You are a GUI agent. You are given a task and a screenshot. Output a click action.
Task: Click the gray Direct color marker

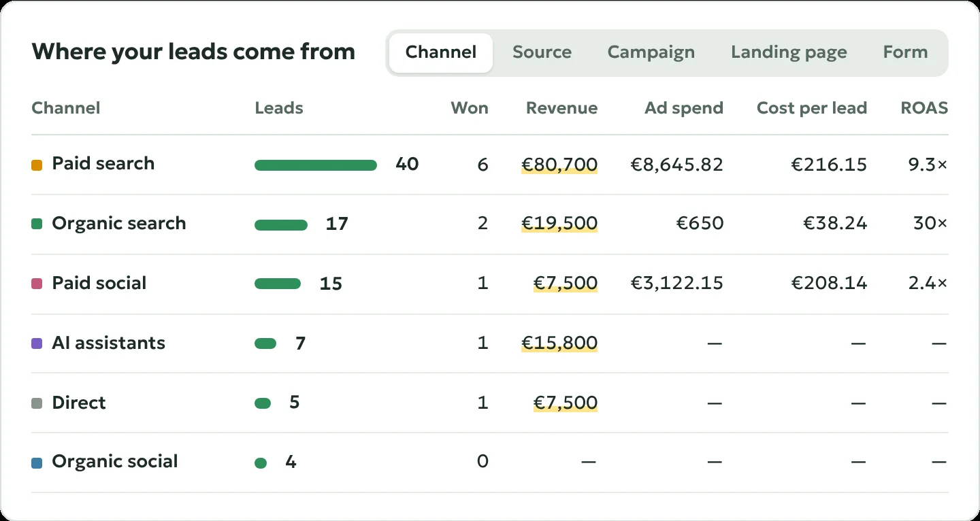click(37, 403)
